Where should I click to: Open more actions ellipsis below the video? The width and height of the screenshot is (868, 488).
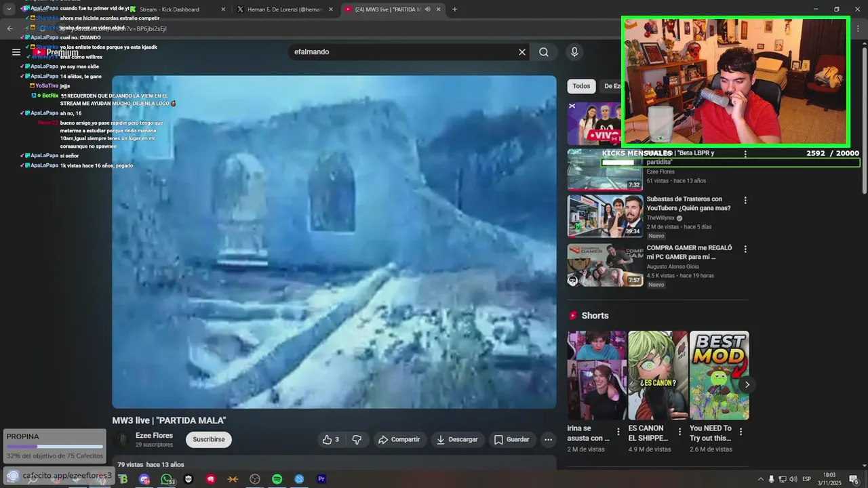[x=548, y=440]
